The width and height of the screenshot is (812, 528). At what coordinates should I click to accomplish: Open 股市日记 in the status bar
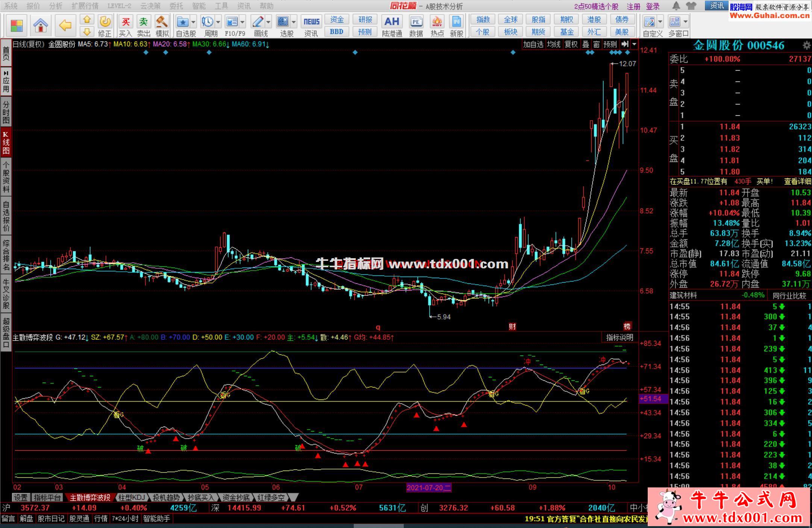51,519
